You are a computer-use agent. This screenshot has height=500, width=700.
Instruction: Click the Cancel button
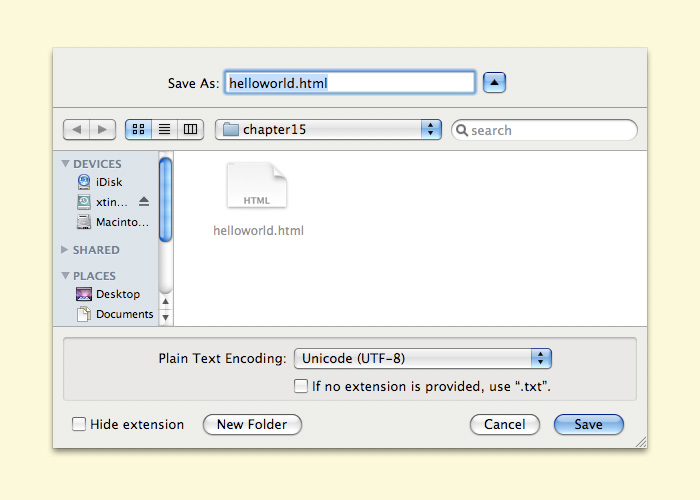504,424
